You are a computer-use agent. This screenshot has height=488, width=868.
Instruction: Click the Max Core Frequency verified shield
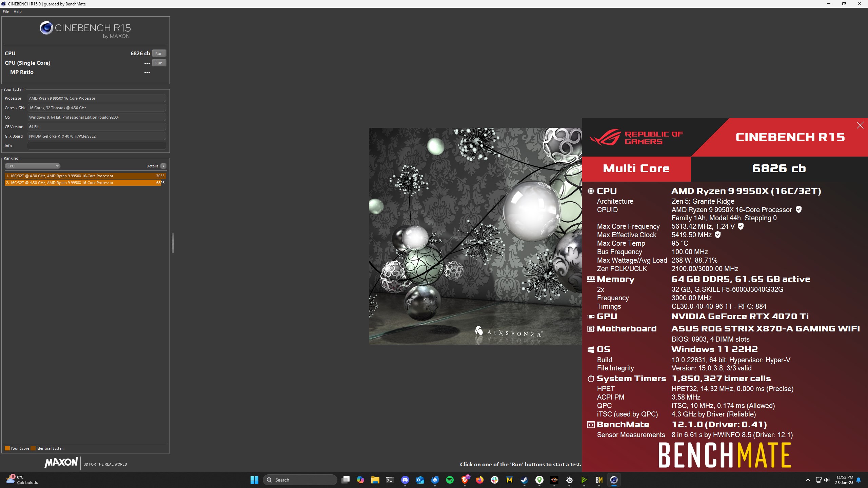tap(741, 226)
